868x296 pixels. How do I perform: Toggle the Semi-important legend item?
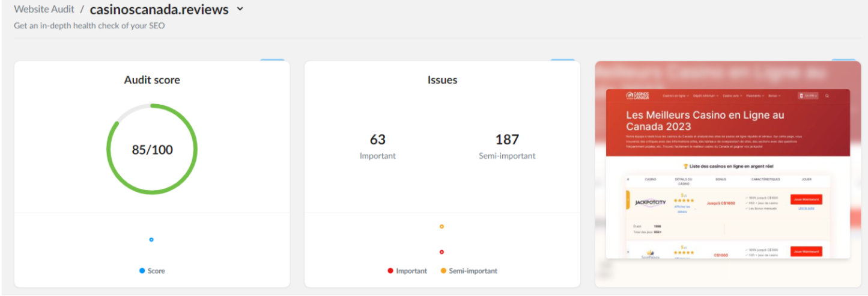(469, 271)
